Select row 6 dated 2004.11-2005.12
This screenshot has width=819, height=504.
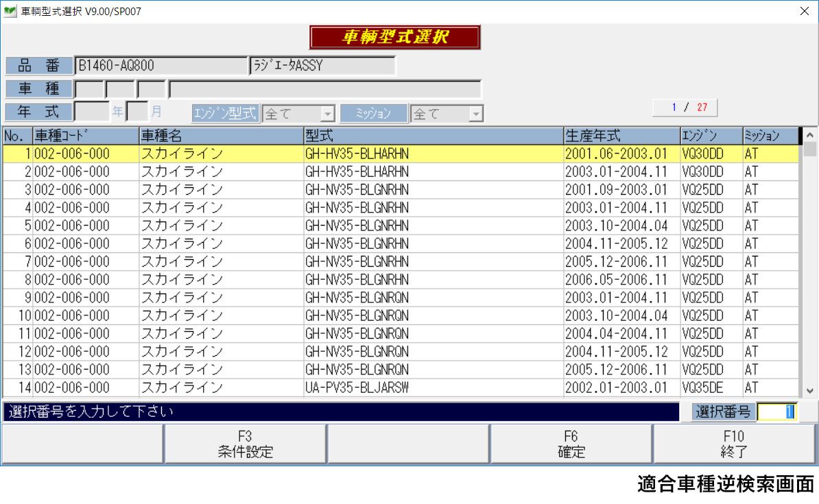pyautogui.click(x=401, y=244)
